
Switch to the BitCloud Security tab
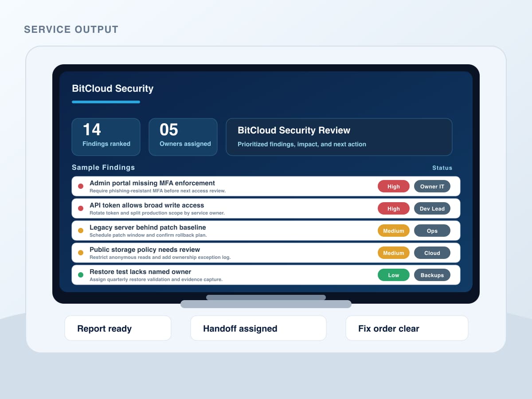112,89
